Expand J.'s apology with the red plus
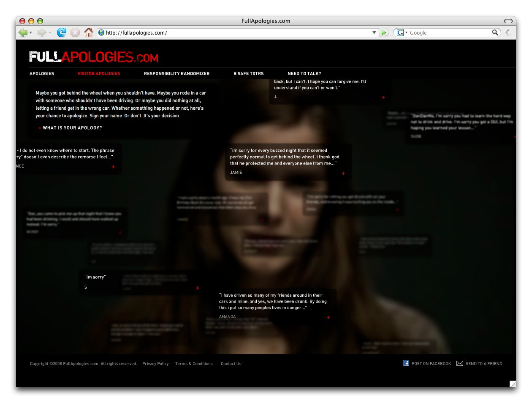The image size is (532, 403). tap(383, 97)
